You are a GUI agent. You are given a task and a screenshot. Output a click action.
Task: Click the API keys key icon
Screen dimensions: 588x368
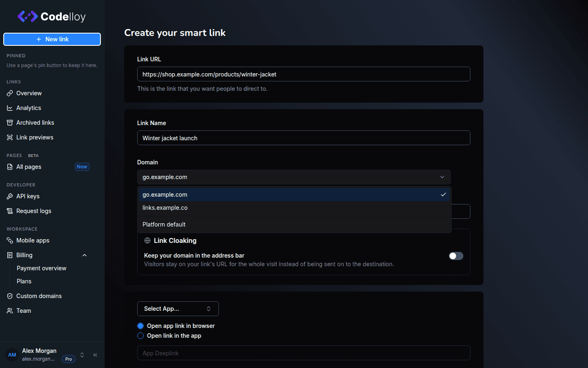10,196
